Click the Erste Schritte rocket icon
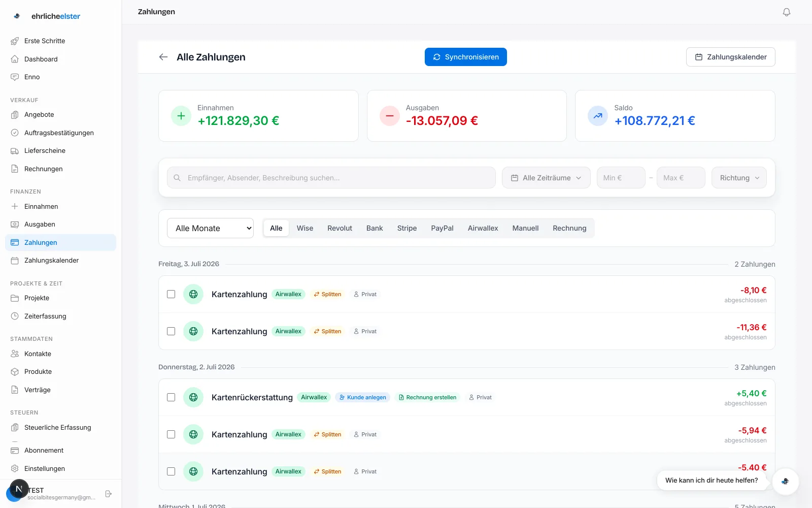 pos(15,41)
